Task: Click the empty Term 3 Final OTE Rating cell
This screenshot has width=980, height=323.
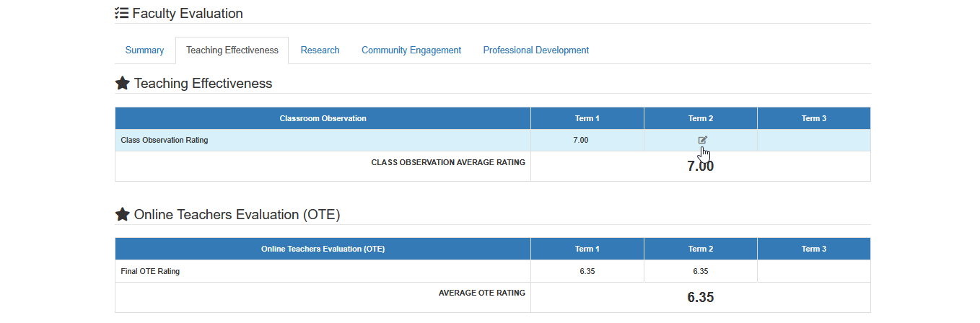Action: click(x=814, y=271)
